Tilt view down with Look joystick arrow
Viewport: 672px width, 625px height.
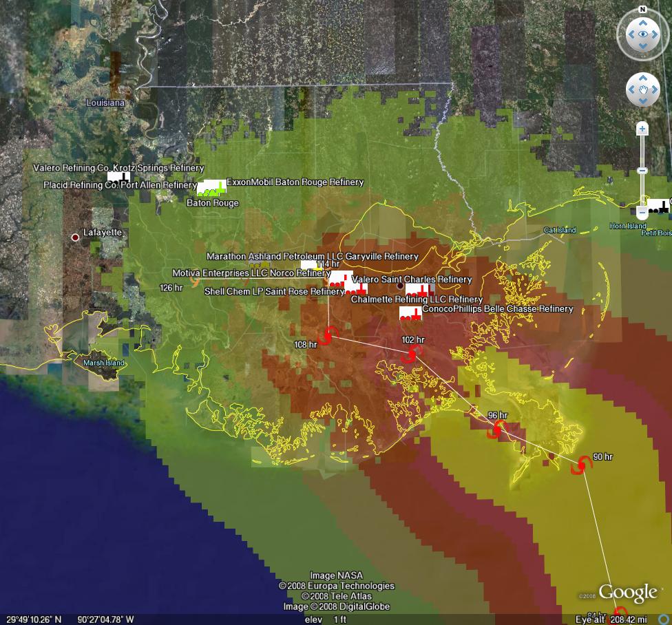pyautogui.click(x=643, y=46)
